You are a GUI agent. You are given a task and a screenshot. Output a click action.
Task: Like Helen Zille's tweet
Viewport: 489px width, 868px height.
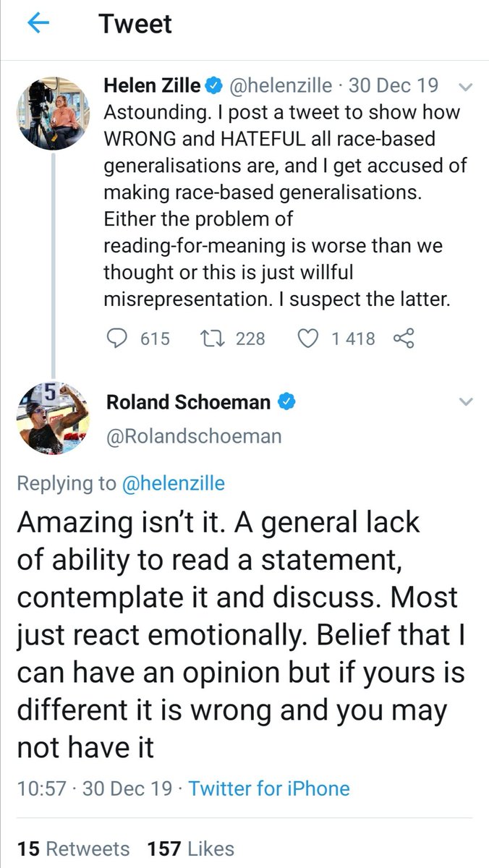point(310,338)
